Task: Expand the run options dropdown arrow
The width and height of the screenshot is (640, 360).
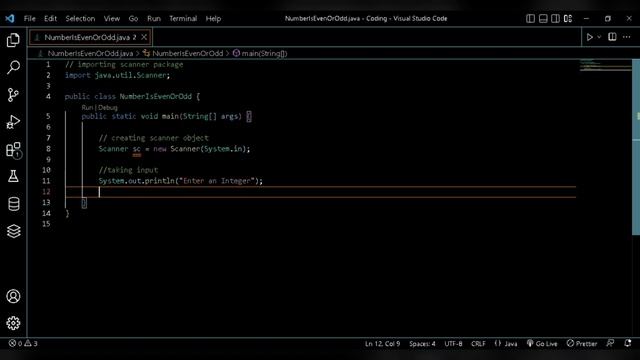Action: pos(599,37)
